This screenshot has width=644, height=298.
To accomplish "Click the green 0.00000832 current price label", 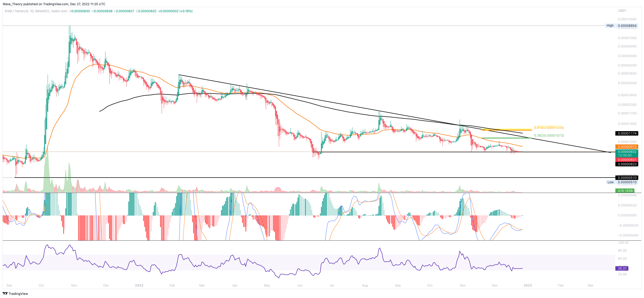I will [627, 152].
